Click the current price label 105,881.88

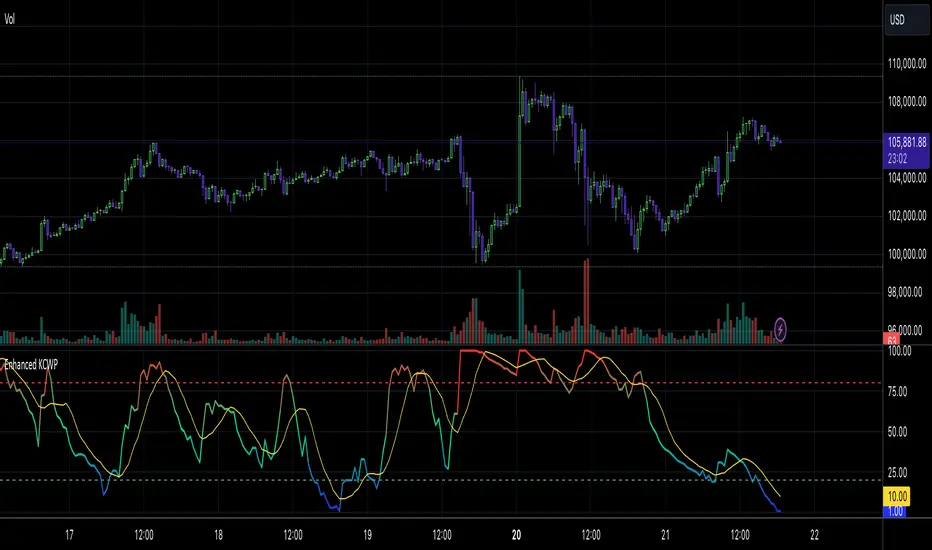point(906,143)
